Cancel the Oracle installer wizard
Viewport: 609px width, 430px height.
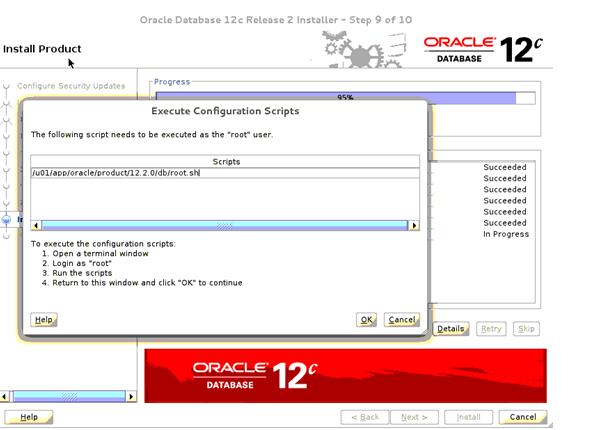[x=523, y=417]
